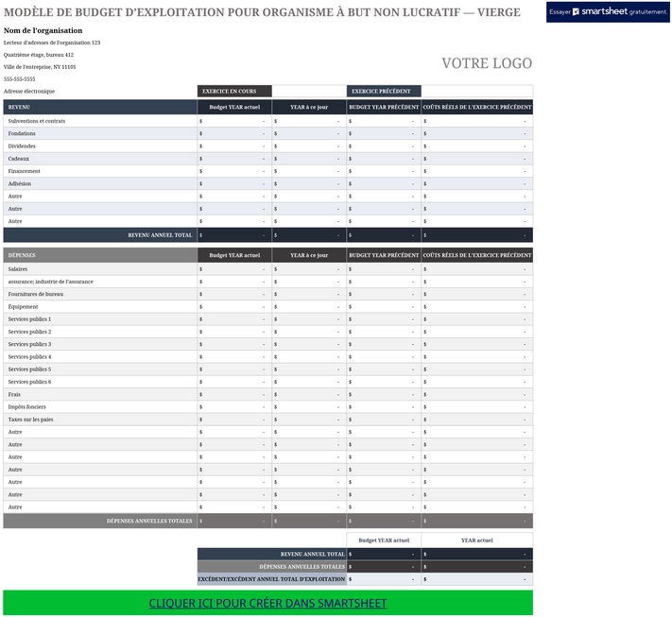
Task: Click the phone number 555-555-5555
Action: [19, 79]
